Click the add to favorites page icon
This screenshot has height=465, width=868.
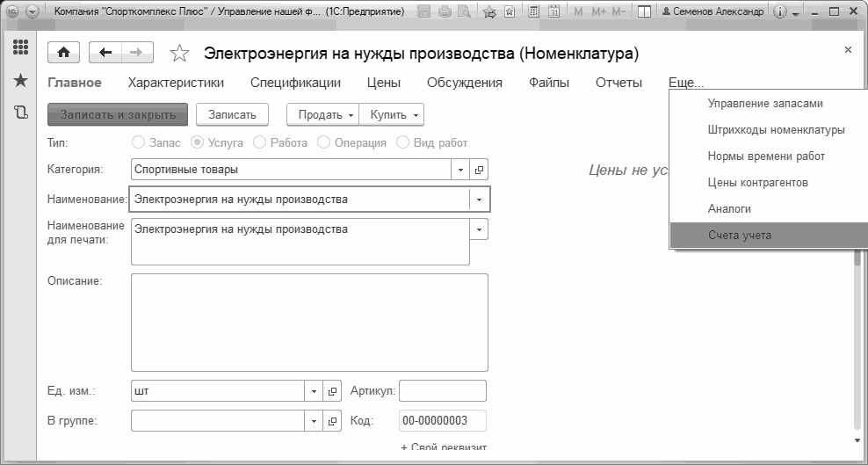click(x=510, y=11)
